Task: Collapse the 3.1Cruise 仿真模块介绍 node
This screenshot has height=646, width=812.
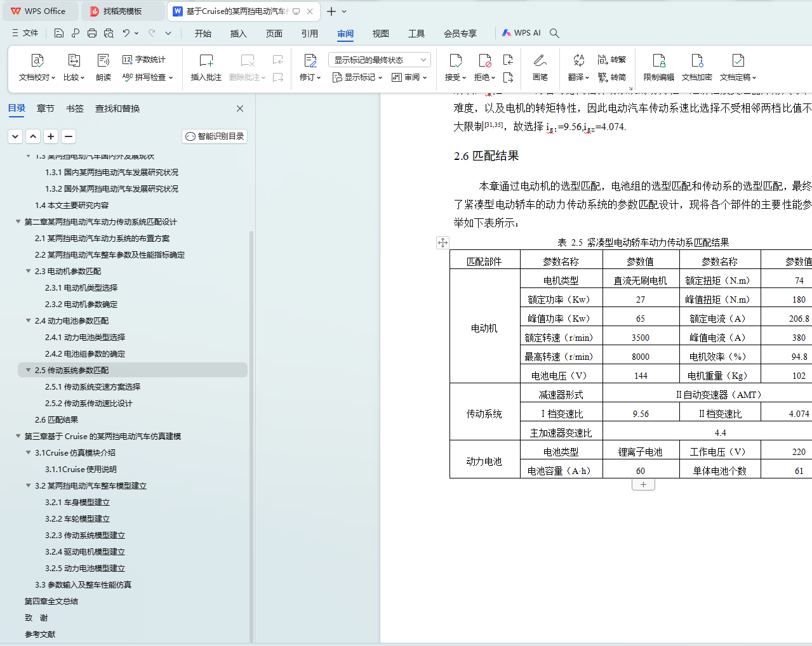Action: point(28,453)
